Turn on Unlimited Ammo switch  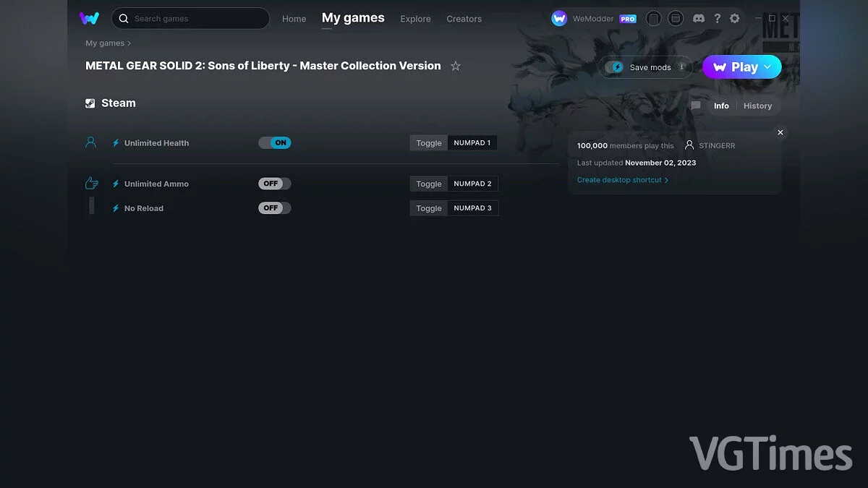275,184
